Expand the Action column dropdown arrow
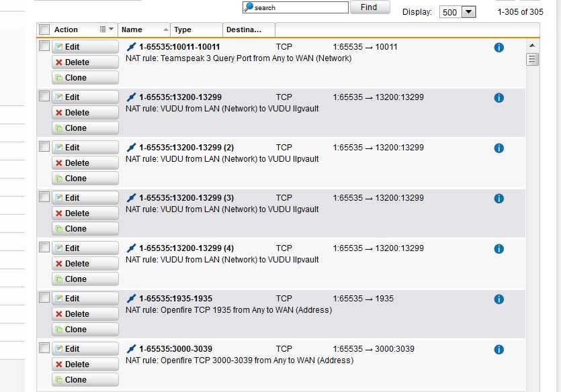561x392 pixels. coord(112,29)
